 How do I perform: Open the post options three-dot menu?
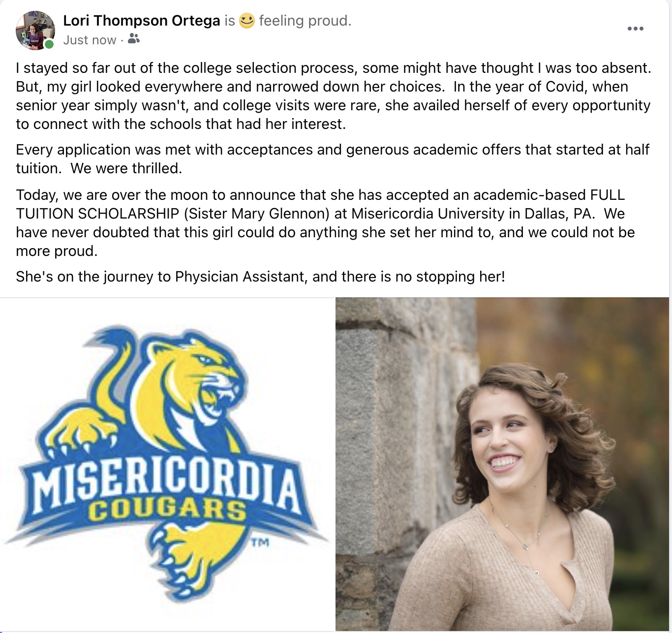pyautogui.click(x=635, y=29)
